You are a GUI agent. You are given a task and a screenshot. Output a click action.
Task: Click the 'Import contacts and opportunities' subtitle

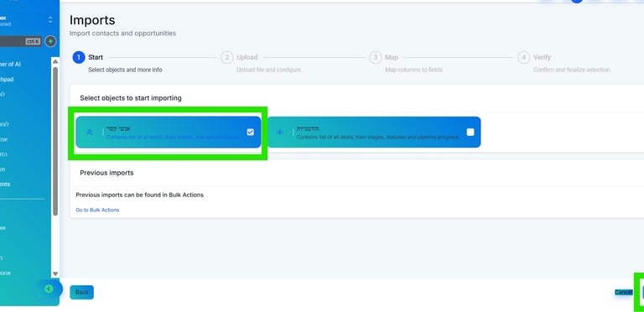tap(122, 34)
